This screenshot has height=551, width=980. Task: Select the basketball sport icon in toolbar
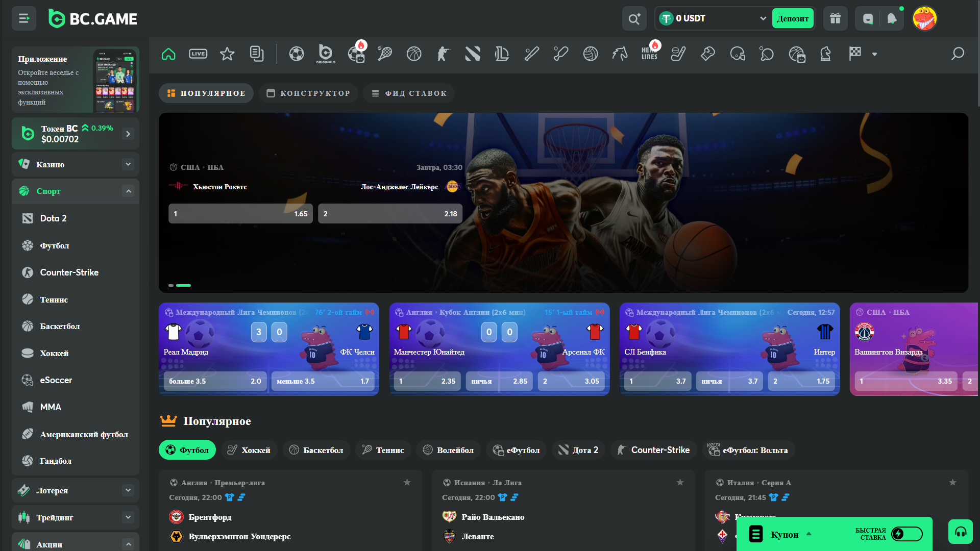click(414, 54)
